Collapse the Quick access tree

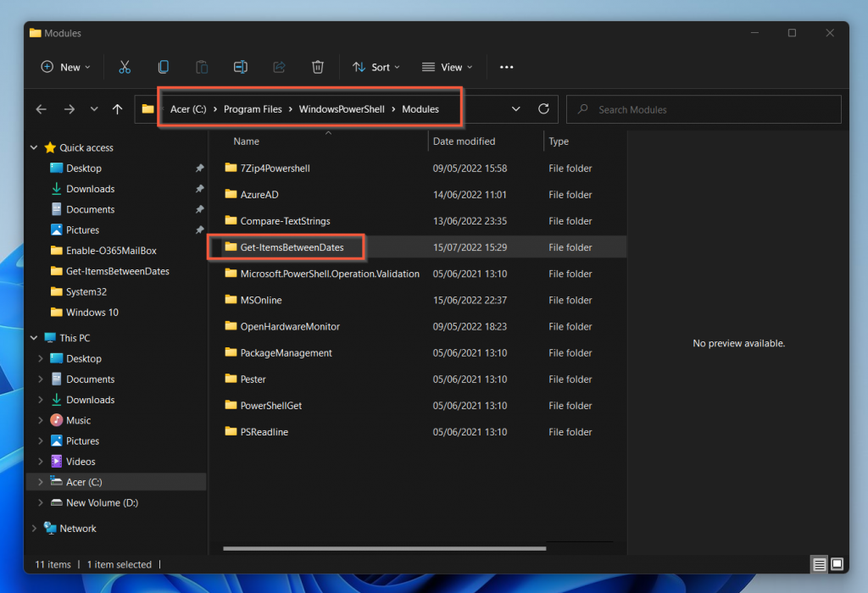[x=34, y=147]
